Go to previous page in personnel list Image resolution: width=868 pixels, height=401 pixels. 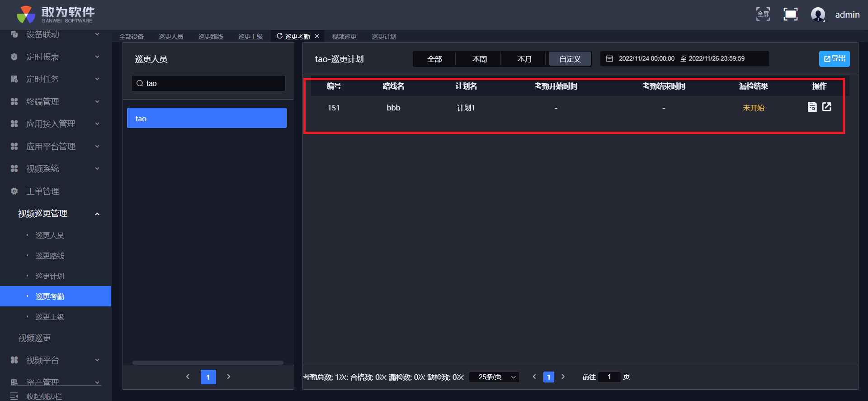pyautogui.click(x=188, y=377)
